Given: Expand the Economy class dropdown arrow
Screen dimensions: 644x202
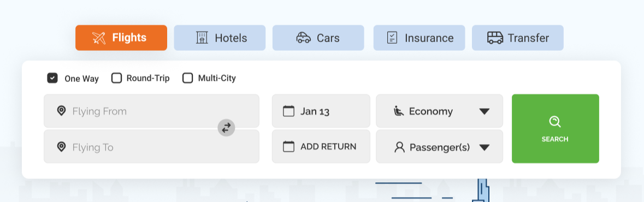Looking at the screenshot, I should (485, 111).
